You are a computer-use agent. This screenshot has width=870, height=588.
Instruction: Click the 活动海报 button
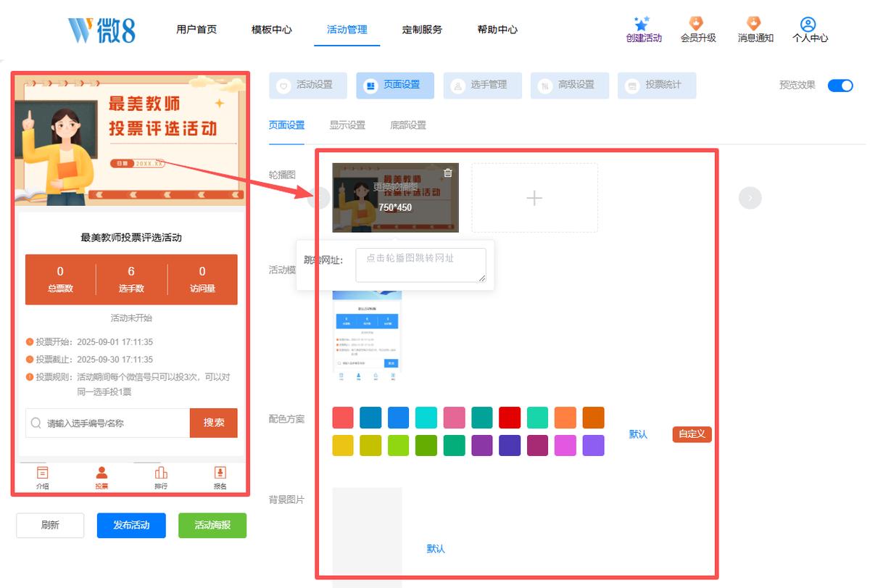coord(212,525)
